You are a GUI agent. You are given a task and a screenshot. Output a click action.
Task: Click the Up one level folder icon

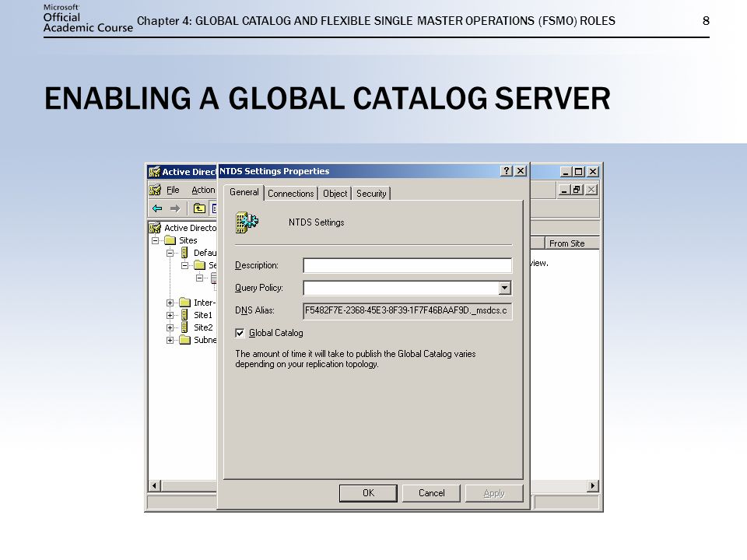point(199,208)
